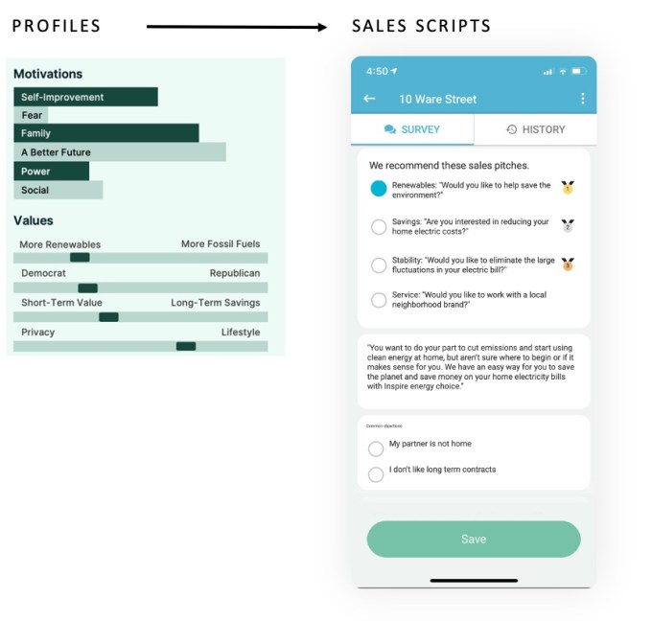The image size is (652, 644).
Task: Open the three-dot overflow menu
Action: tap(582, 99)
